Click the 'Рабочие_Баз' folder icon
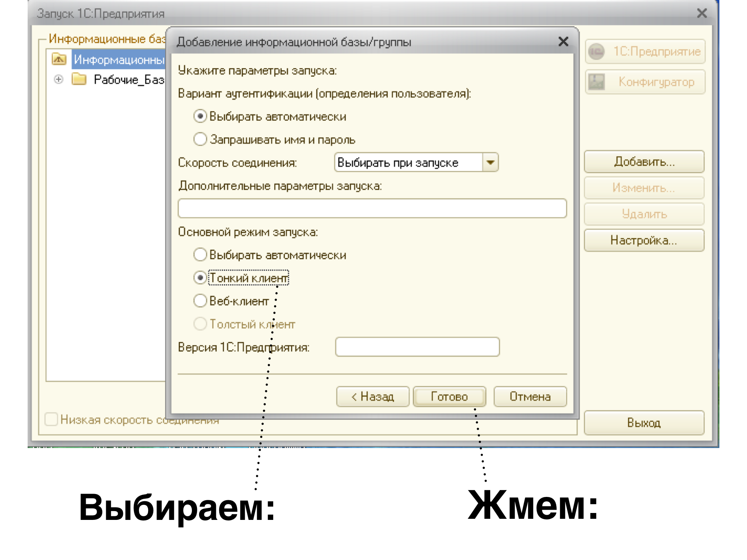The image size is (747, 560). click(79, 79)
